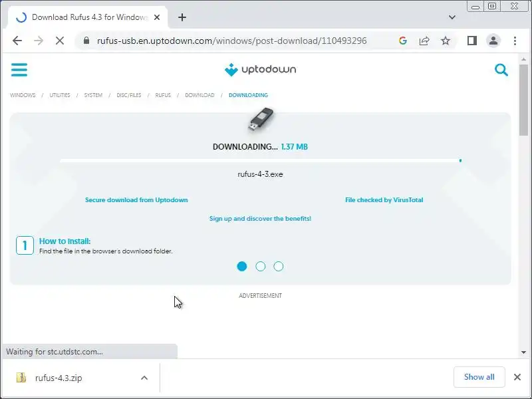The height and width of the screenshot is (399, 532).
Task: Open the tab search dropdown chevron
Action: pyautogui.click(x=452, y=17)
